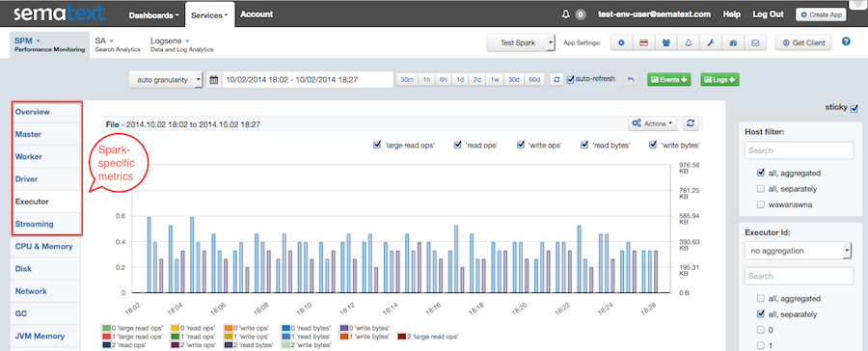
Task: Click the undo back-arrow icon
Action: pos(631,80)
